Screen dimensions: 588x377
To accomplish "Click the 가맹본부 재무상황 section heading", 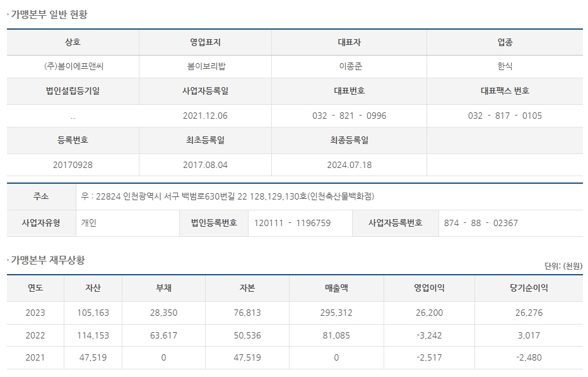I will pyautogui.click(x=48, y=260).
